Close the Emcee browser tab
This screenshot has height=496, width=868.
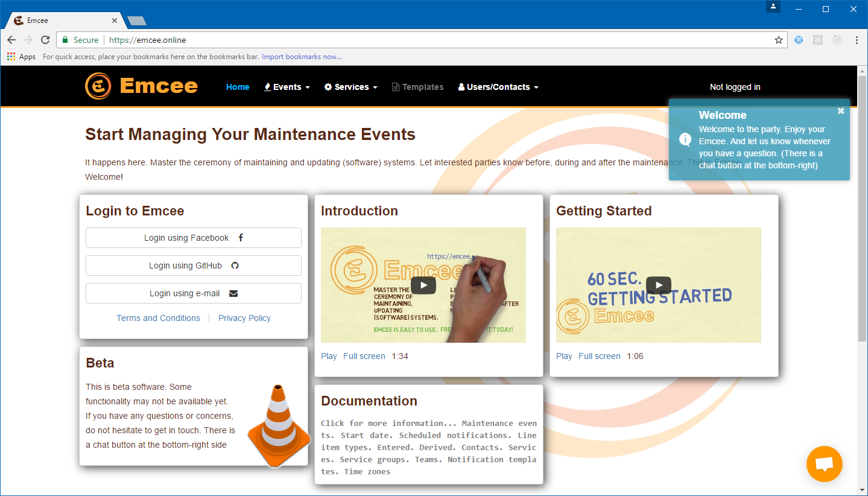115,21
